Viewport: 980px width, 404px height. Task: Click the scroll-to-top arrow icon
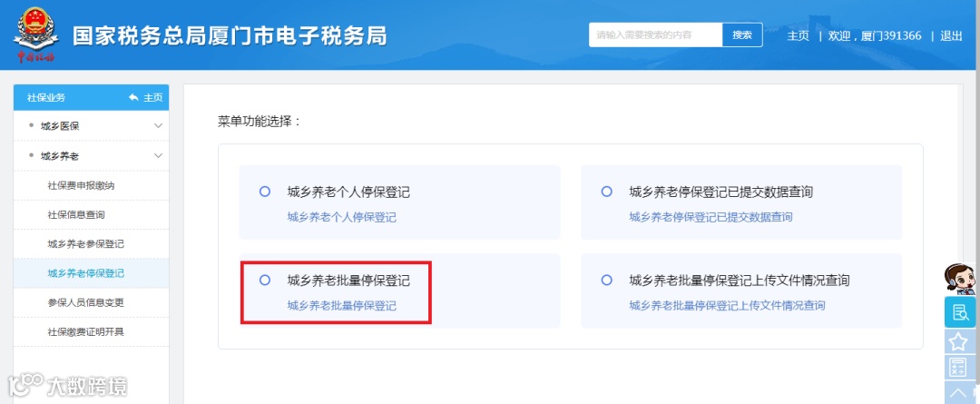point(959,393)
